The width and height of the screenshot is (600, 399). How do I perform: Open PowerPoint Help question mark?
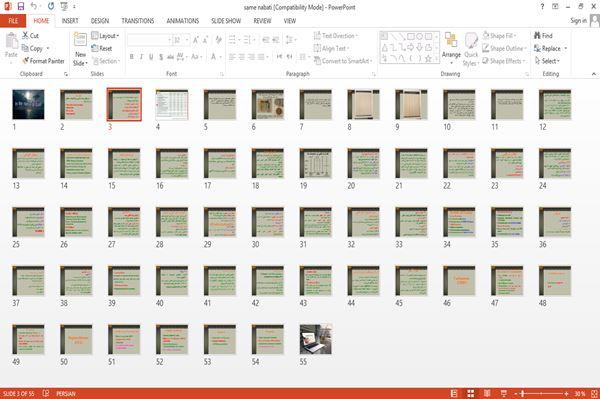(x=542, y=7)
